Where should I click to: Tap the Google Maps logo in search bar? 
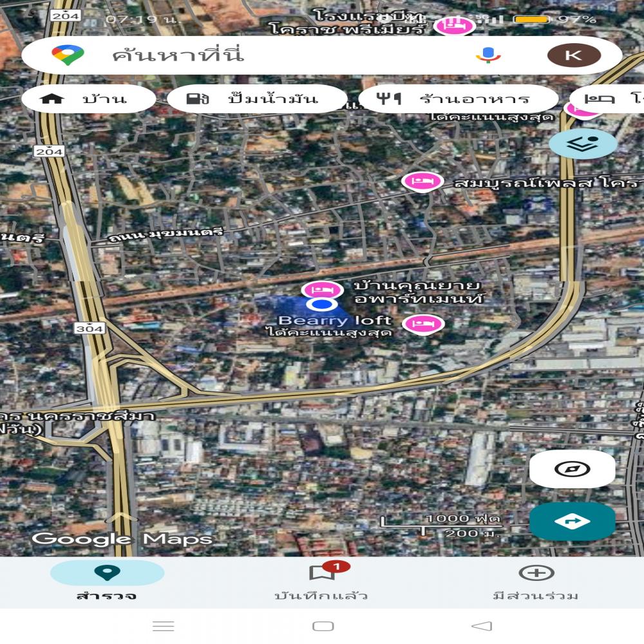pyautogui.click(x=68, y=55)
